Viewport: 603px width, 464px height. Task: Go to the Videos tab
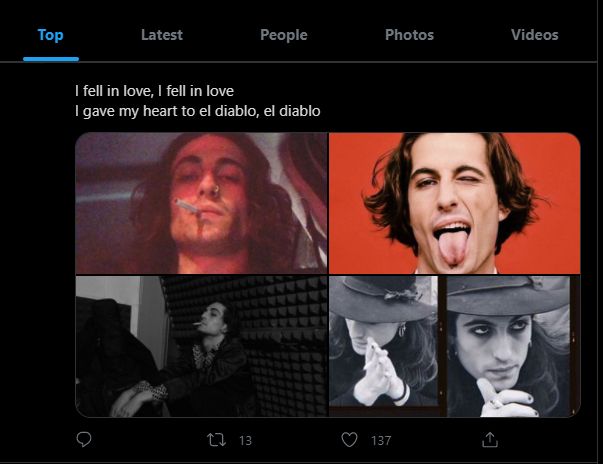[x=534, y=35]
